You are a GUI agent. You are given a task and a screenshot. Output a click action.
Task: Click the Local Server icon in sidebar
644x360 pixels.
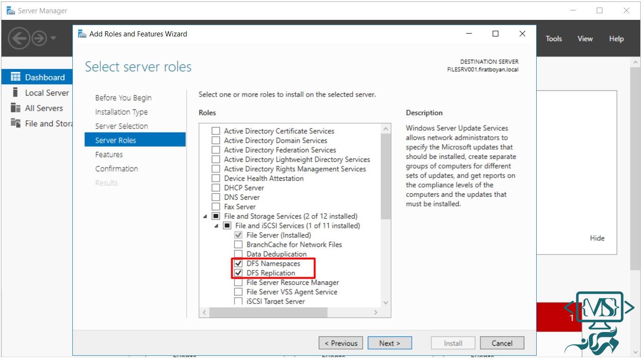click(16, 93)
